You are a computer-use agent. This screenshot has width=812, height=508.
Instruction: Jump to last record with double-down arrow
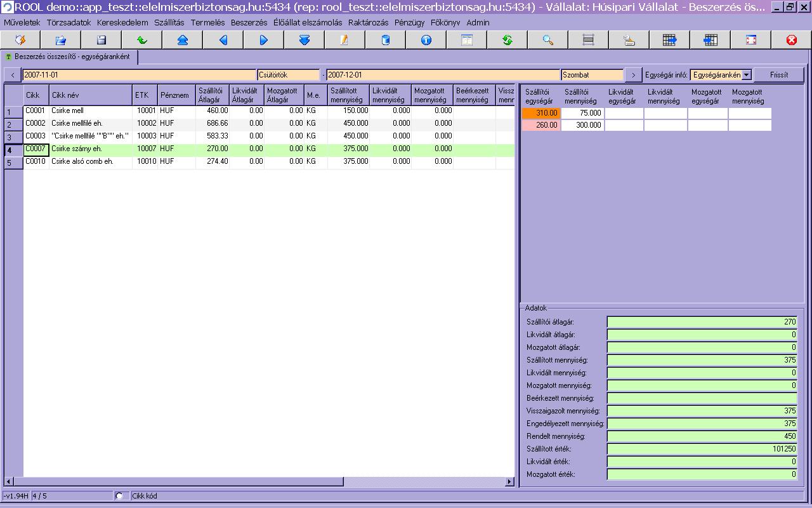[x=304, y=40]
